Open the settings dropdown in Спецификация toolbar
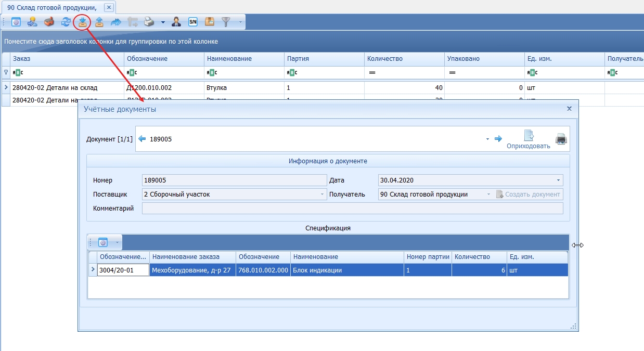This screenshot has width=644, height=351. [x=117, y=242]
